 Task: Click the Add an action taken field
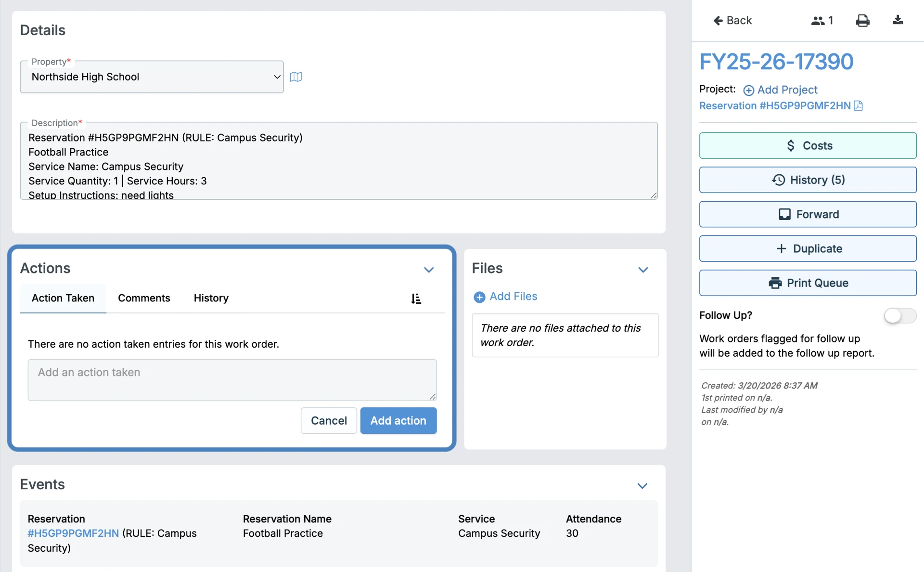(x=232, y=379)
